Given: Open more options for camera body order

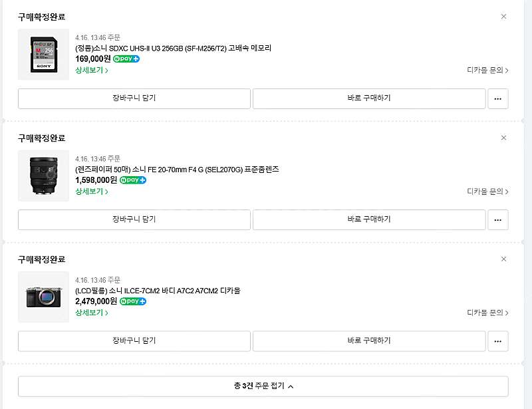Looking at the screenshot, I should click(x=497, y=341).
